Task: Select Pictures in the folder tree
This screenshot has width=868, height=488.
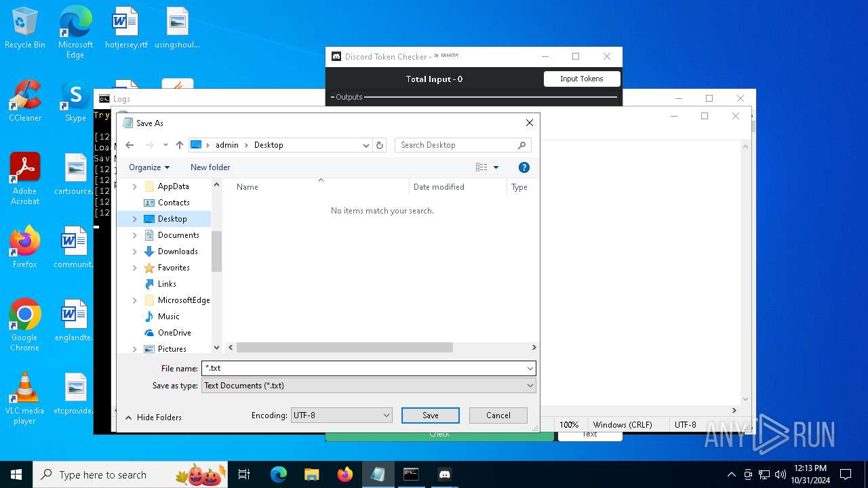Action: point(172,349)
